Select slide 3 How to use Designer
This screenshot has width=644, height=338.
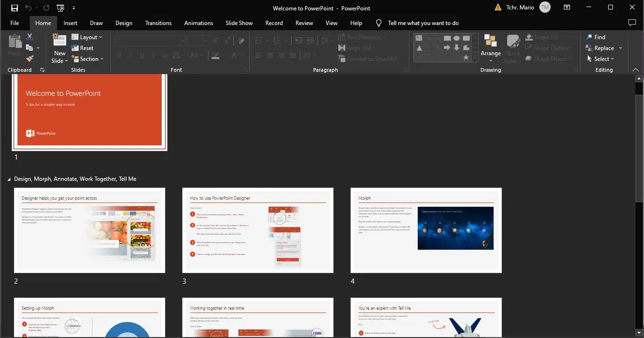coord(258,230)
